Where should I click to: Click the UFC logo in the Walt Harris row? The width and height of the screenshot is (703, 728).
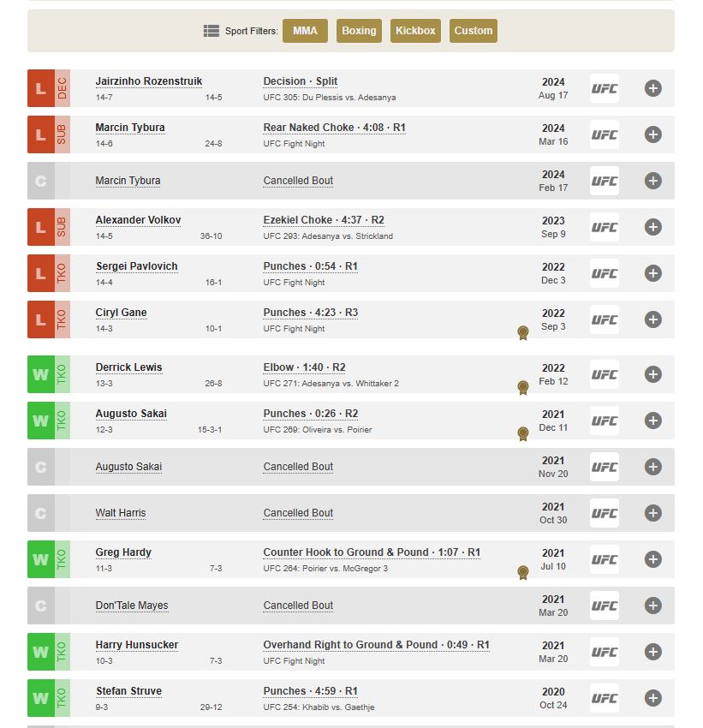pyautogui.click(x=605, y=513)
